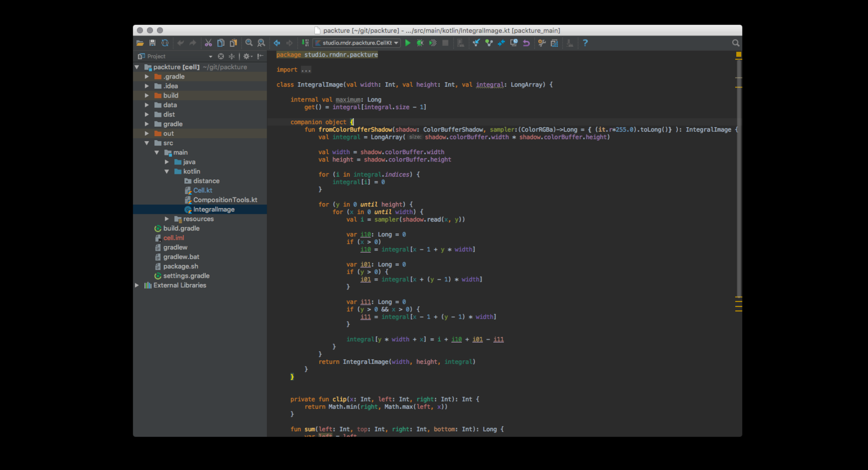The width and height of the screenshot is (868, 470).
Task: Click the Help question mark icon
Action: [585, 43]
